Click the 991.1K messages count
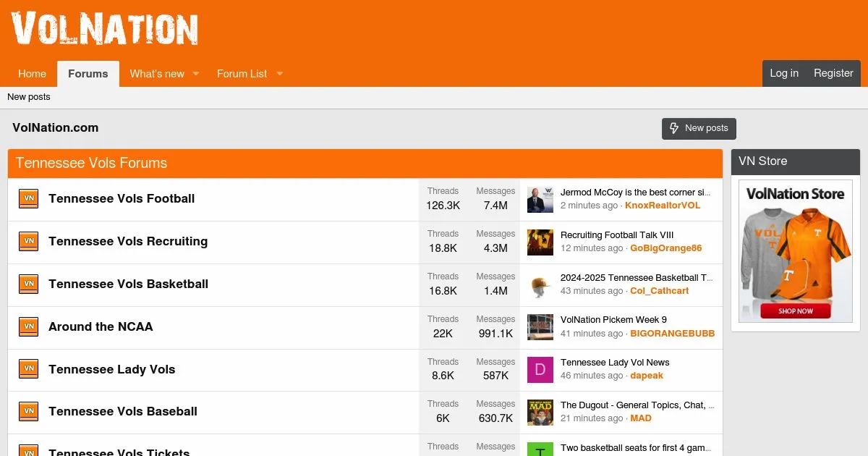This screenshot has width=868, height=456. pyautogui.click(x=495, y=334)
